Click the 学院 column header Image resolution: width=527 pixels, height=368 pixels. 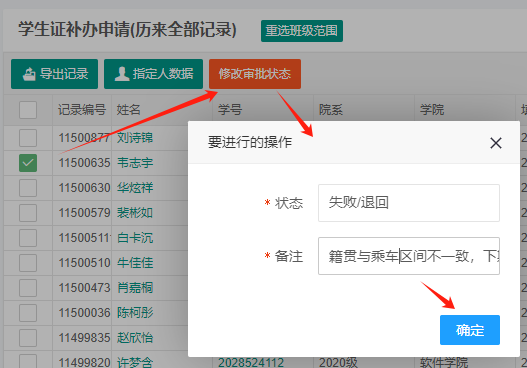click(432, 110)
